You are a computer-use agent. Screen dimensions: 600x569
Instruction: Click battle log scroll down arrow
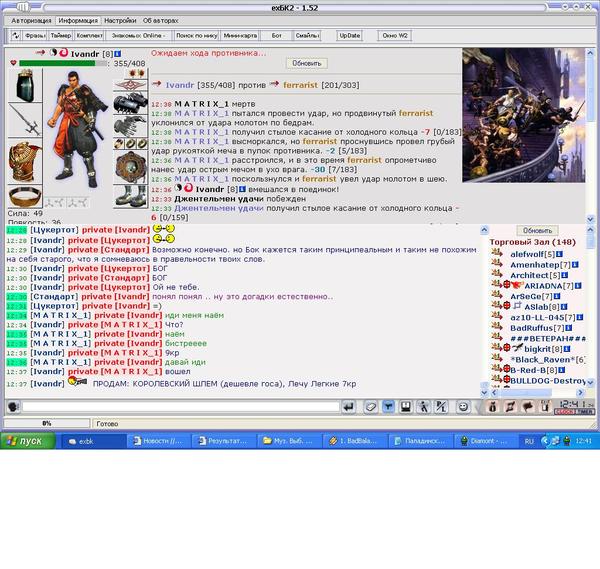590,219
